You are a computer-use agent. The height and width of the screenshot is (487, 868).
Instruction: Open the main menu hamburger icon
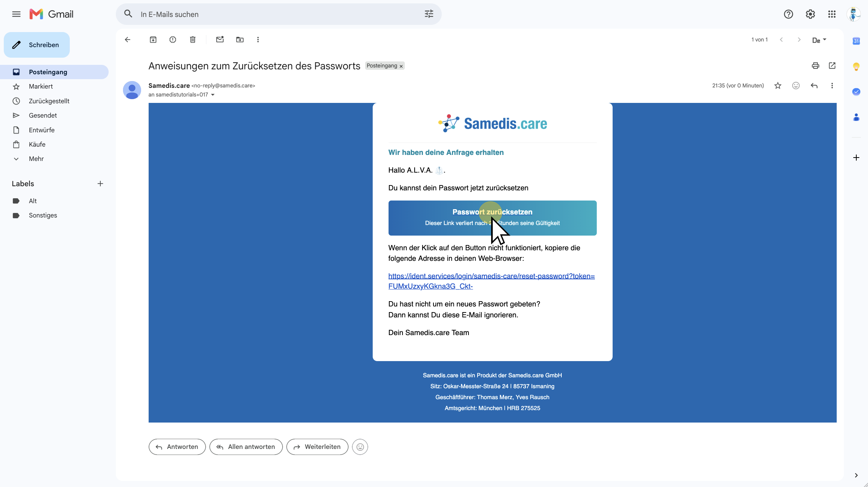[16, 14]
